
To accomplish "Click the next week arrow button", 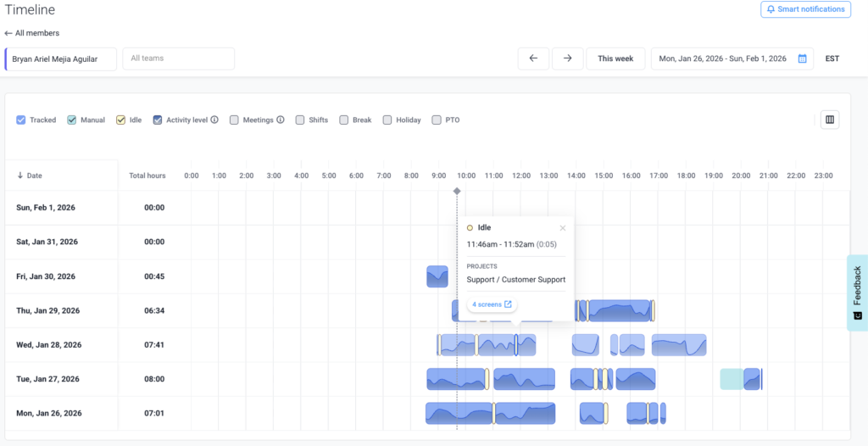I will (x=567, y=59).
